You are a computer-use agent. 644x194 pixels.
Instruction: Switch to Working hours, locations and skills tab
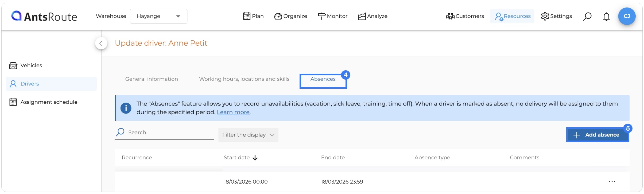click(244, 79)
